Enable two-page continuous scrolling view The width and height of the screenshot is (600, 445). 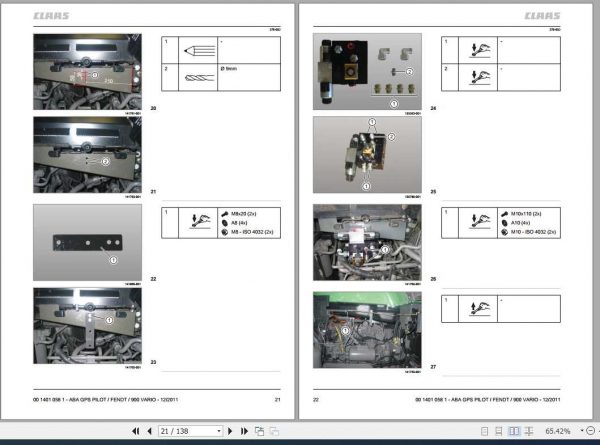[x=529, y=431]
